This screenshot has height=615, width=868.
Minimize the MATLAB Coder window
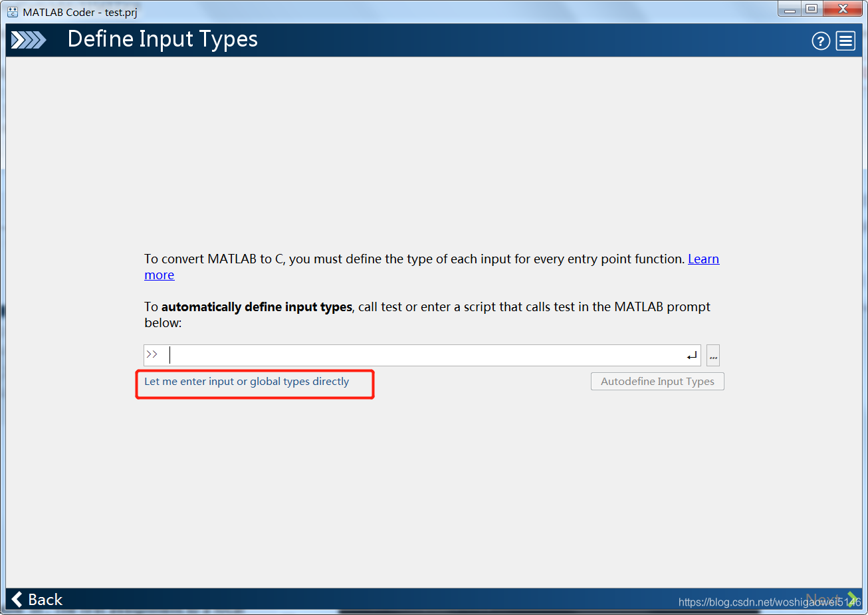(x=790, y=9)
